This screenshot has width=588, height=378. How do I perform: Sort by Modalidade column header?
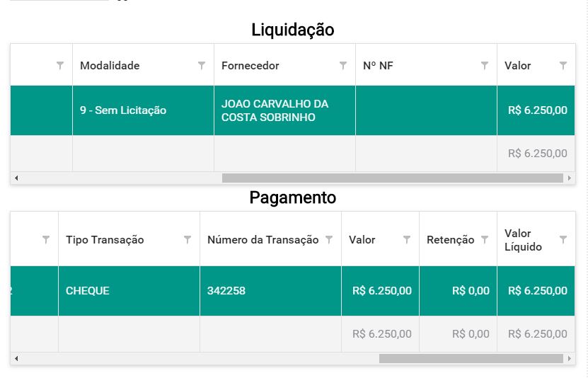110,66
